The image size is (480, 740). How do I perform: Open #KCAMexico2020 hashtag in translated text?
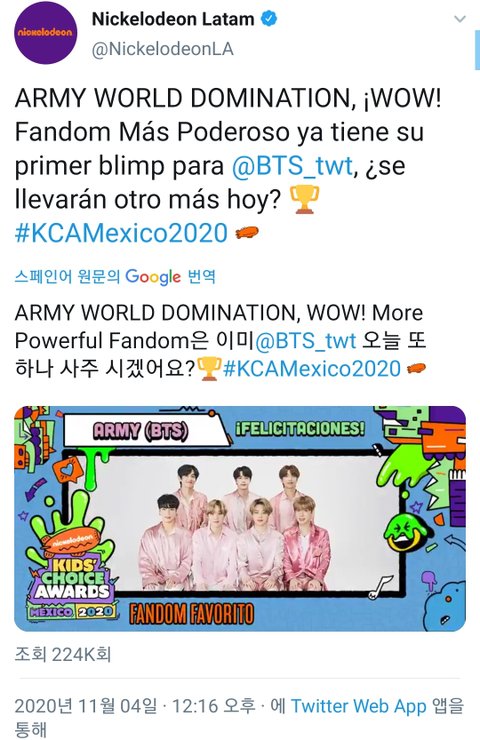coord(312,368)
